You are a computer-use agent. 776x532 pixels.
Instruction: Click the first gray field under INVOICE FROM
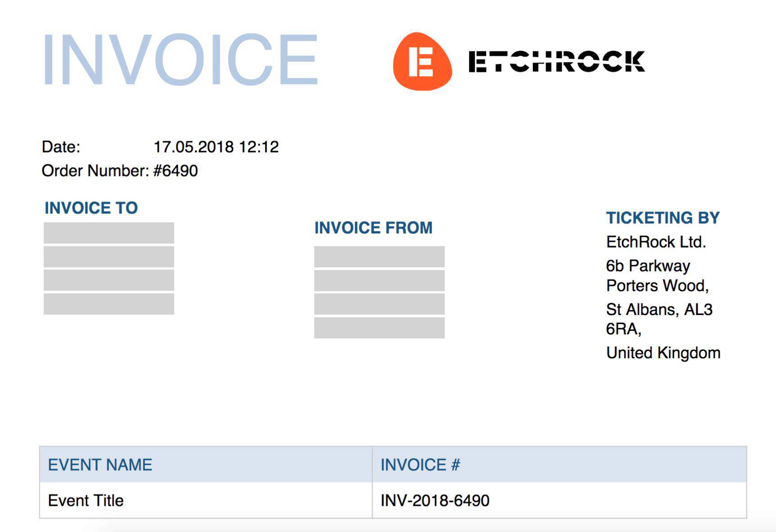[379, 257]
